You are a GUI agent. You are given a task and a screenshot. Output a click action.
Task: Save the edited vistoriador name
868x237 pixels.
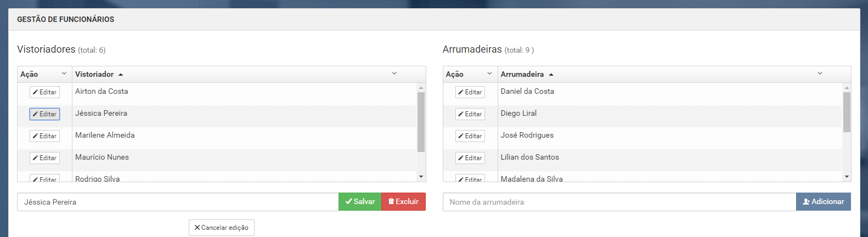click(x=360, y=202)
